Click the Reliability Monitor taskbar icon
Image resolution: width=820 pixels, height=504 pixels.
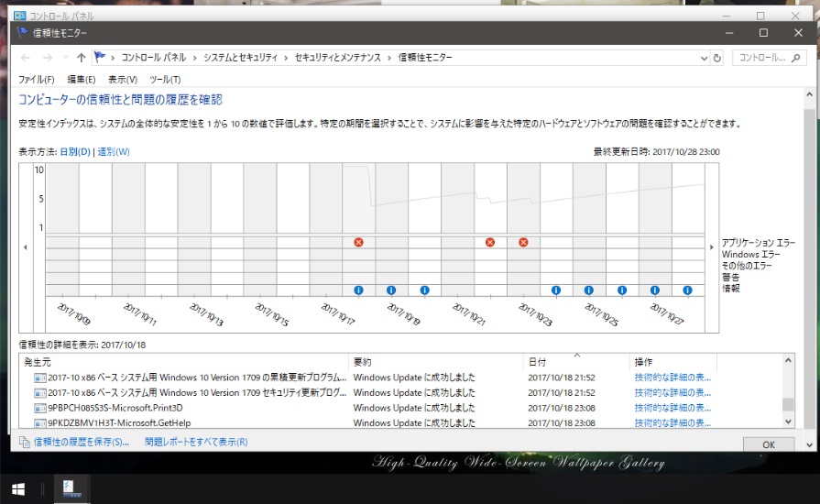[71, 489]
